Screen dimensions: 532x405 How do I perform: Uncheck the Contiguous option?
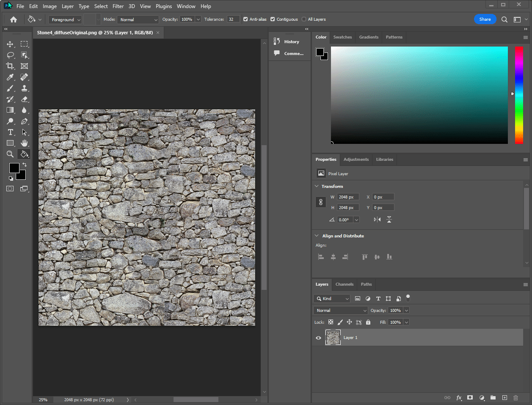tap(272, 19)
